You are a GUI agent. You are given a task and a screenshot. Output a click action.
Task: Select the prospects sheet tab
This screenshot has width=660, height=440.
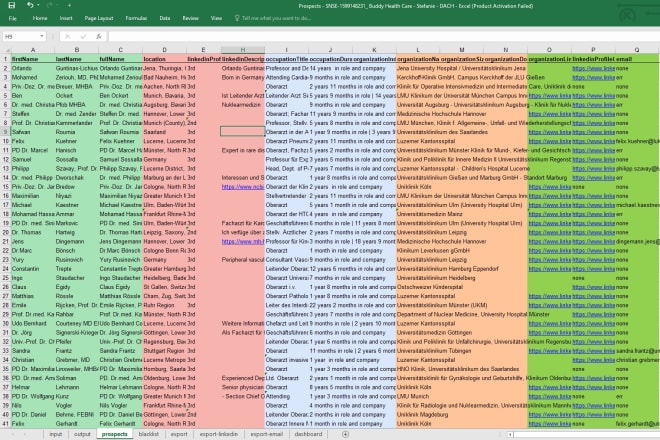[x=114, y=434]
